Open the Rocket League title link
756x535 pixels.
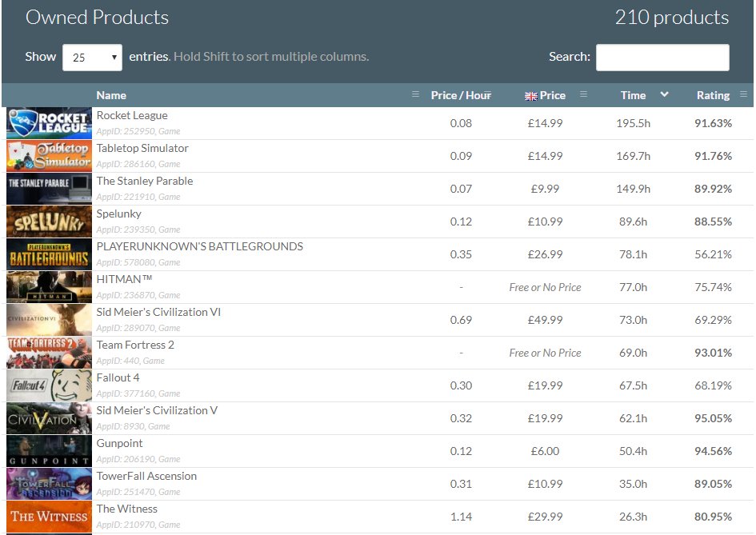(132, 116)
